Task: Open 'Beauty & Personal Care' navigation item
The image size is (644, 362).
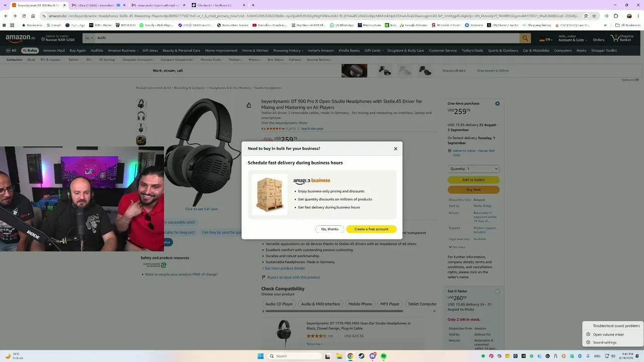Action: coord(181,50)
